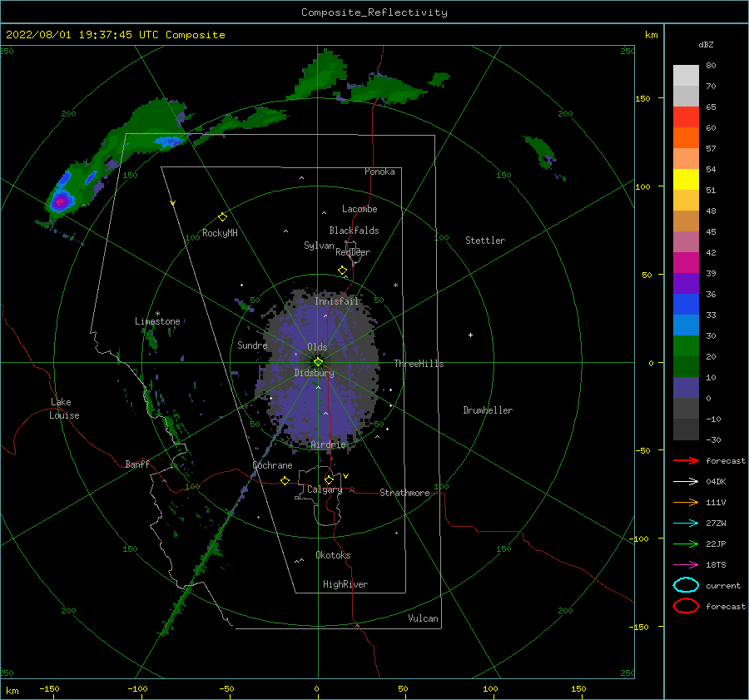Image resolution: width=749 pixels, height=700 pixels.
Task: Click the Cochrane label
Action: pyautogui.click(x=272, y=465)
